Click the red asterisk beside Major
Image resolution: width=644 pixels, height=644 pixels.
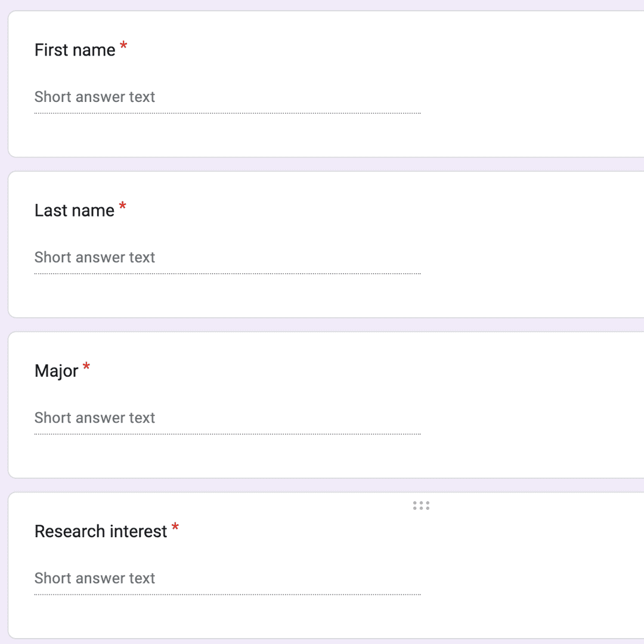(86, 367)
